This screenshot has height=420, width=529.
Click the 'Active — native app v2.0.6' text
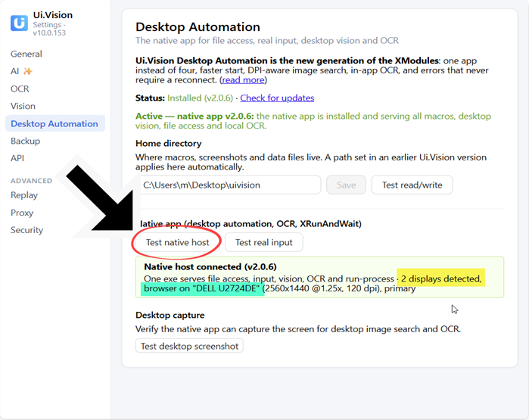[x=194, y=116]
